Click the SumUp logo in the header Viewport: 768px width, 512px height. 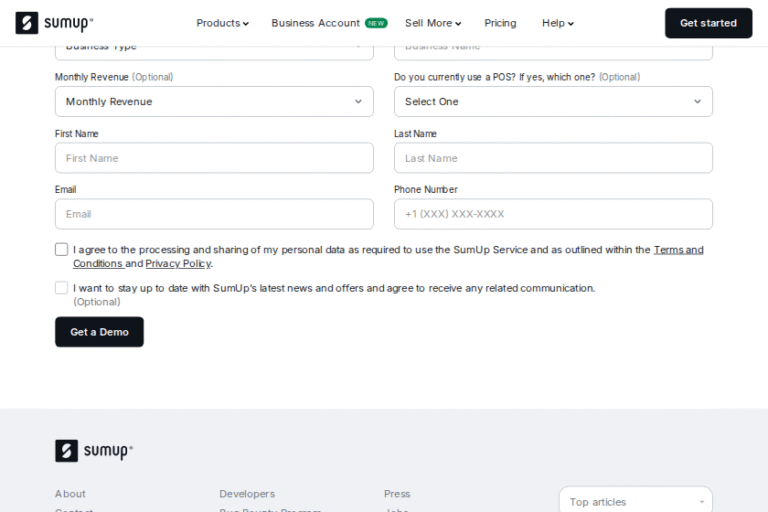[54, 23]
